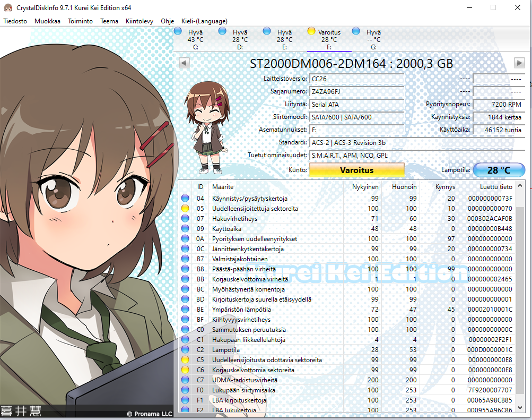Go to previous disk with left arrow
The image size is (532, 420).
184,63
